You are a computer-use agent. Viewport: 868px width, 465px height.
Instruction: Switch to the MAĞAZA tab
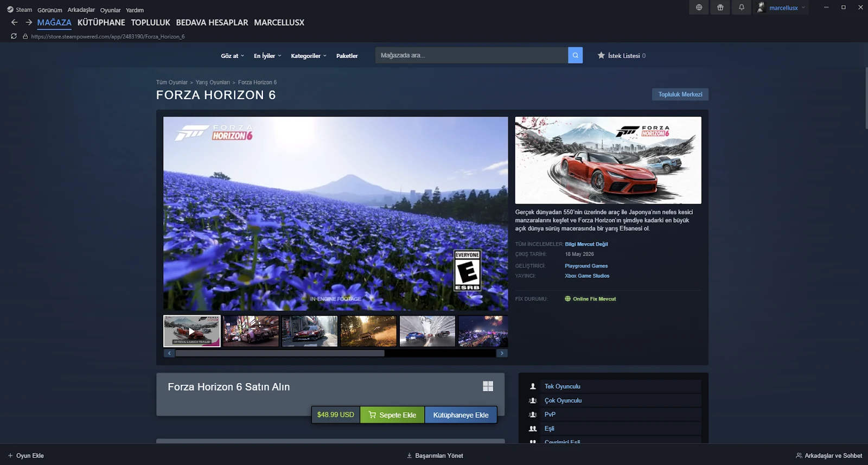click(54, 22)
